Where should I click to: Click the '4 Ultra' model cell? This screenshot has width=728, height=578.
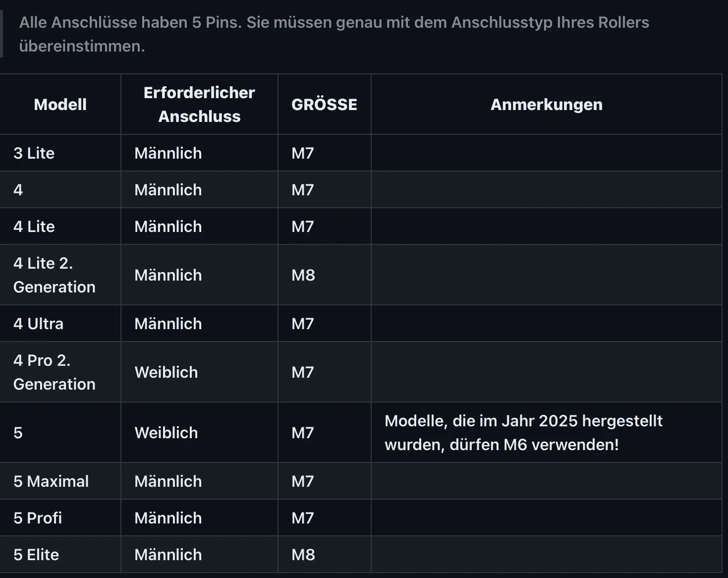coord(39,324)
